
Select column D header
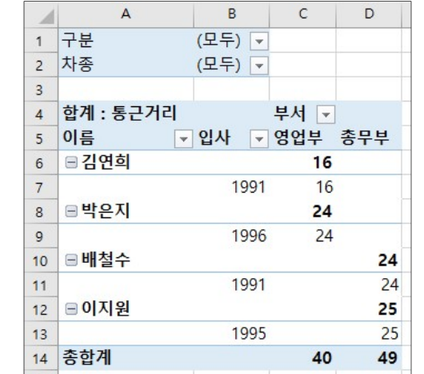(x=369, y=15)
